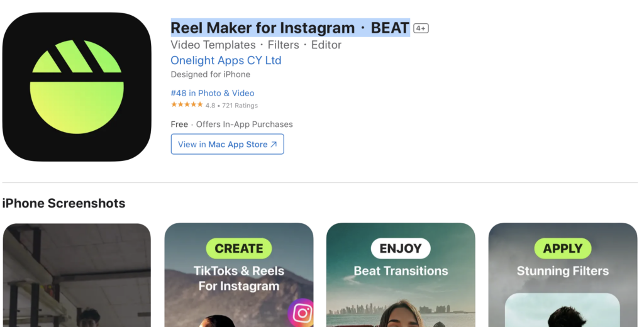
Task: Open the CREATE TikToks & Reels screenshot
Action: coord(239,275)
